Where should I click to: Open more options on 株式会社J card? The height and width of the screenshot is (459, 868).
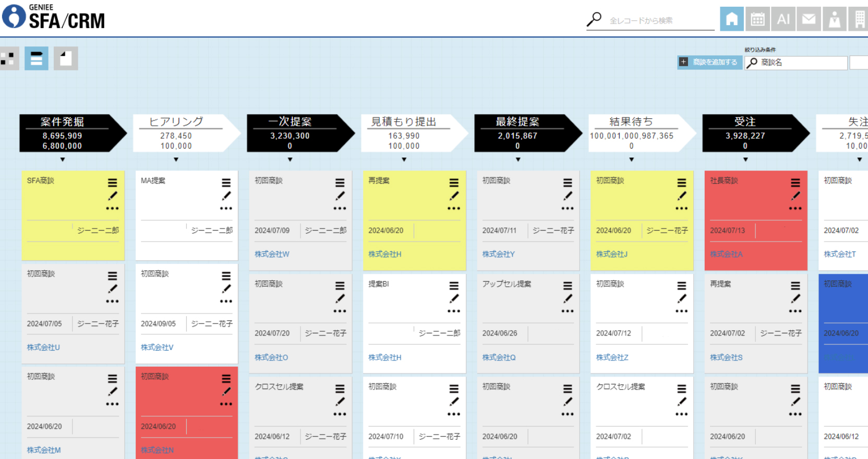pos(681,208)
